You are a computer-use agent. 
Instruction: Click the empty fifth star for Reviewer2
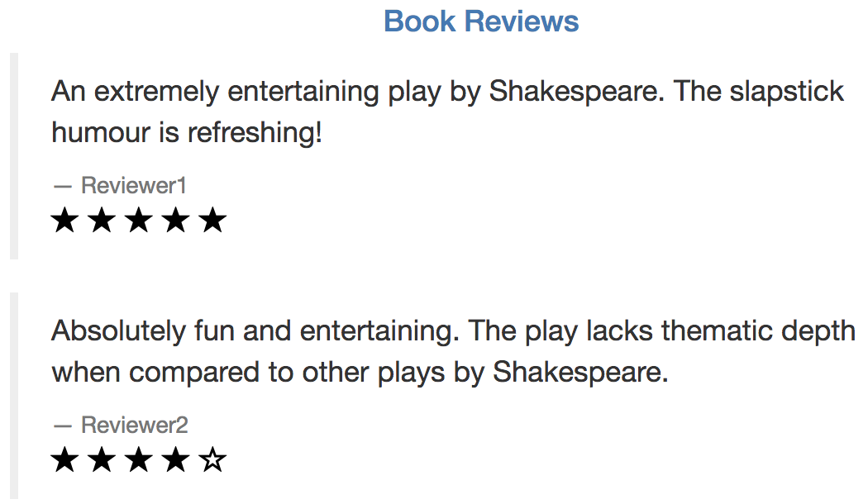tap(213, 459)
